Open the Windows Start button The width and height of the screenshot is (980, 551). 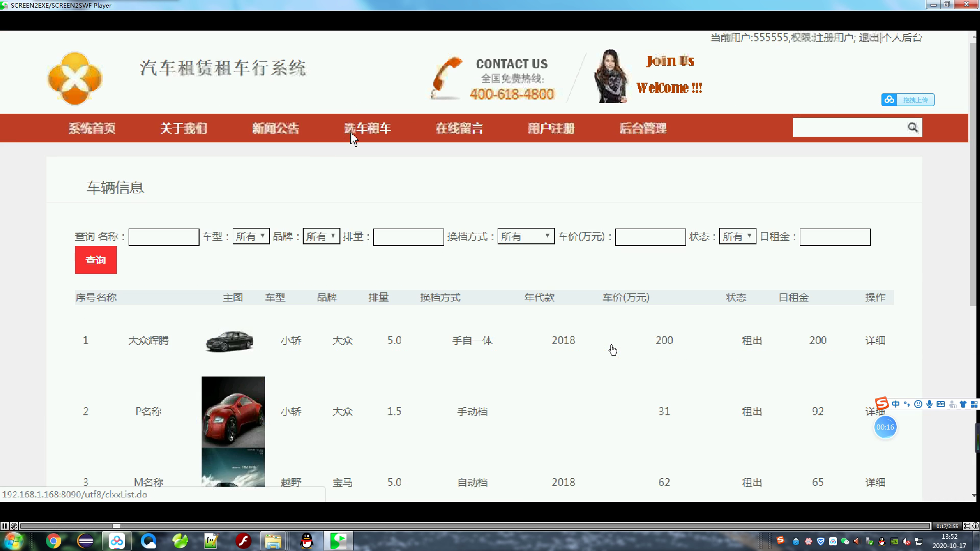(13, 541)
